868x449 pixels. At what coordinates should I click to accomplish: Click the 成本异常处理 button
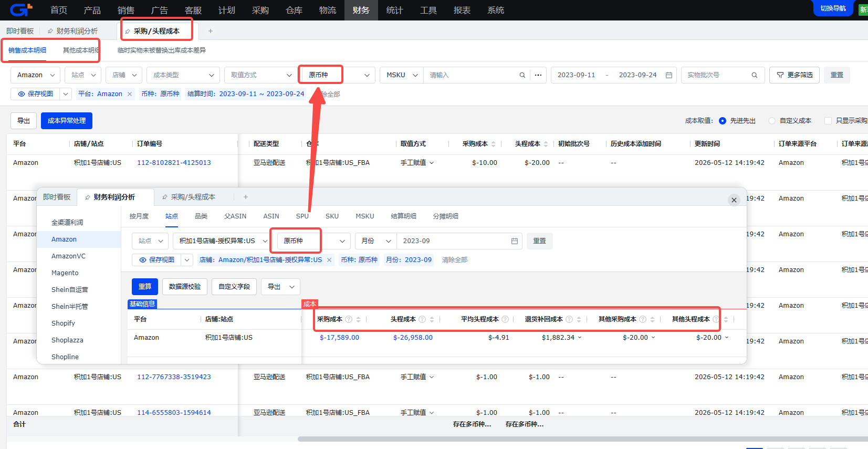[67, 121]
